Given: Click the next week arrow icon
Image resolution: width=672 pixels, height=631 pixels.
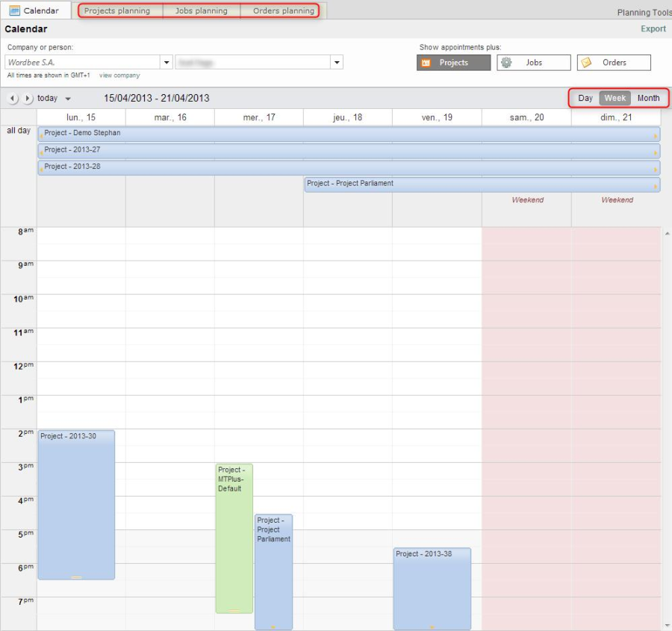Looking at the screenshot, I should (28, 99).
